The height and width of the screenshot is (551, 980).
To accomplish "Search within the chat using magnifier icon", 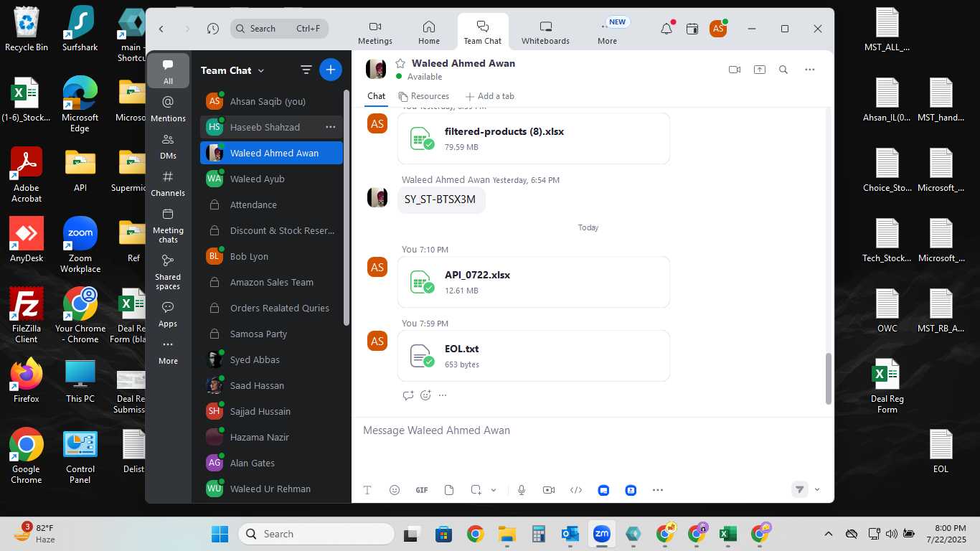I will click(783, 70).
